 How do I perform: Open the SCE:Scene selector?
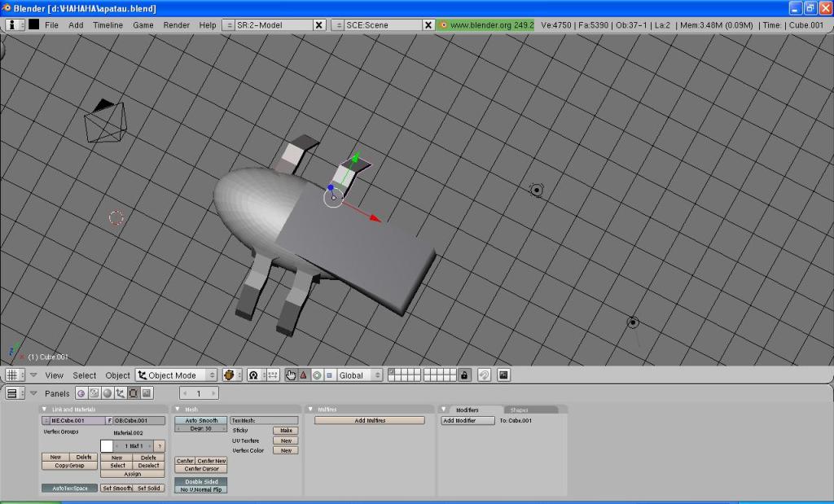pyautogui.click(x=338, y=25)
